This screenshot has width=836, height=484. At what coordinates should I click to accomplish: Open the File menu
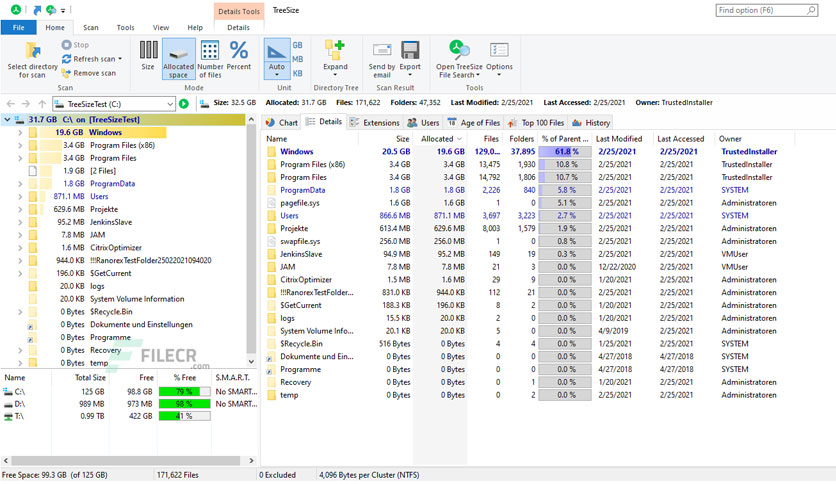(19, 28)
